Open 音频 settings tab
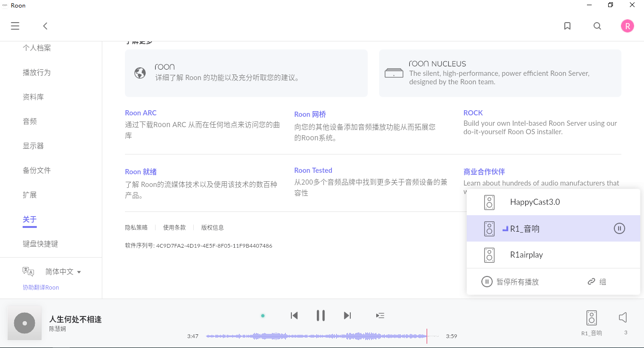Screen dimensions: 644x348 click(30, 121)
